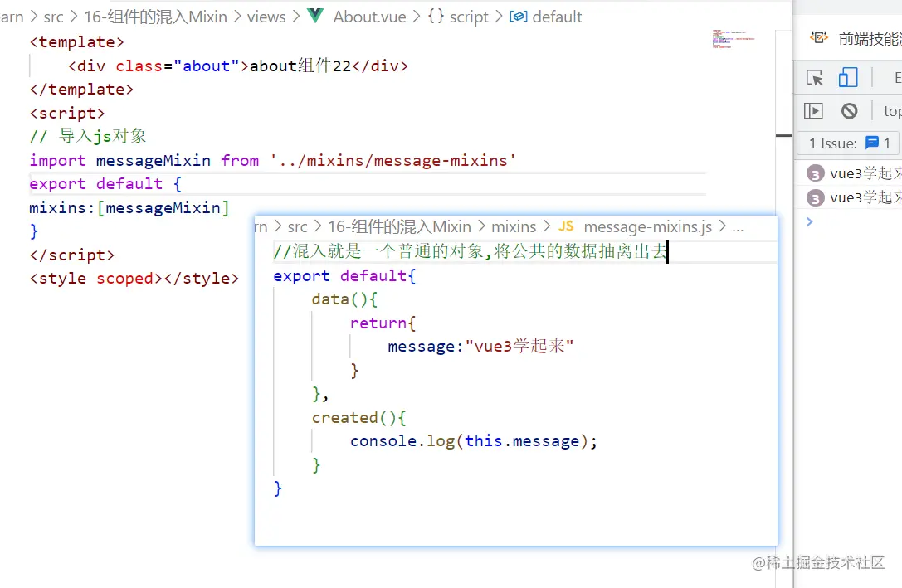The image size is (902, 588).
Task: Show the console sidebar icon
Action: point(813,110)
